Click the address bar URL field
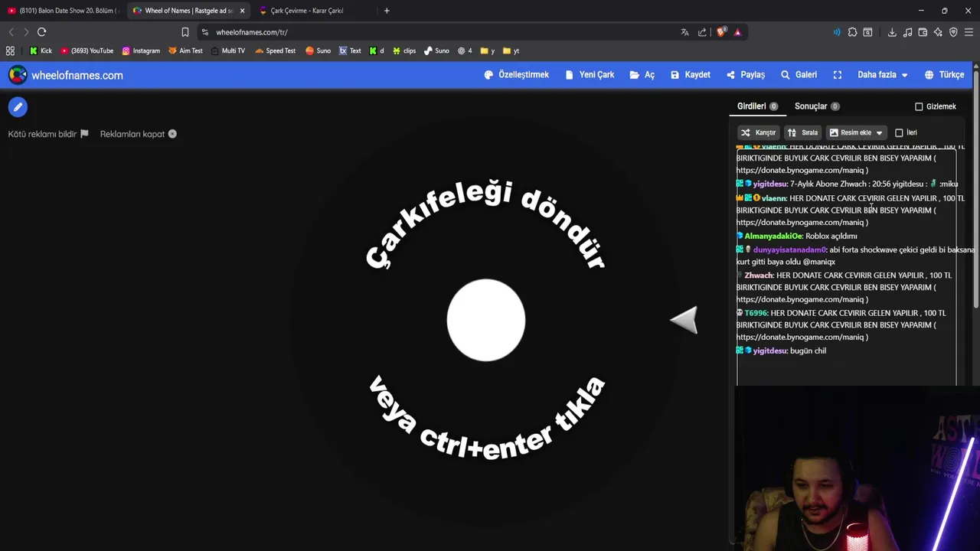 436,32
